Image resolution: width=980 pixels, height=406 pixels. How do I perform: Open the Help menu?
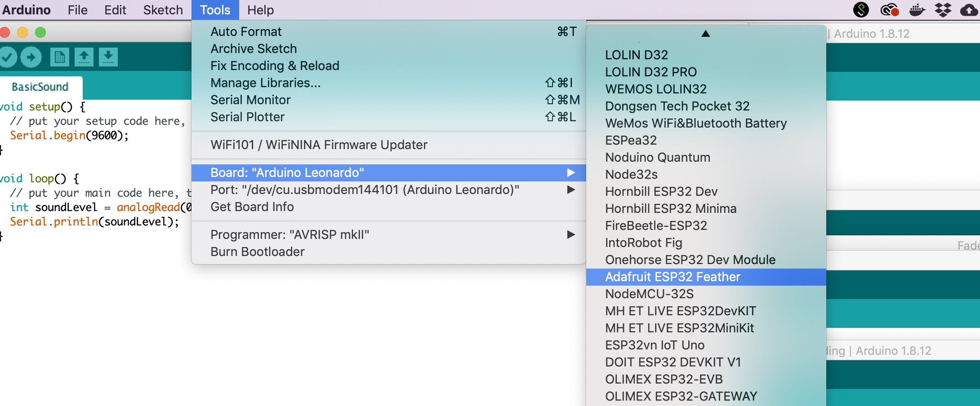260,10
